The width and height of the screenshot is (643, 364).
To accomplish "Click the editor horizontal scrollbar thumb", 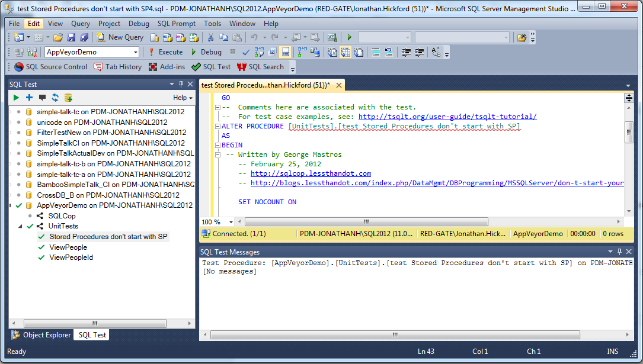I will (x=366, y=222).
